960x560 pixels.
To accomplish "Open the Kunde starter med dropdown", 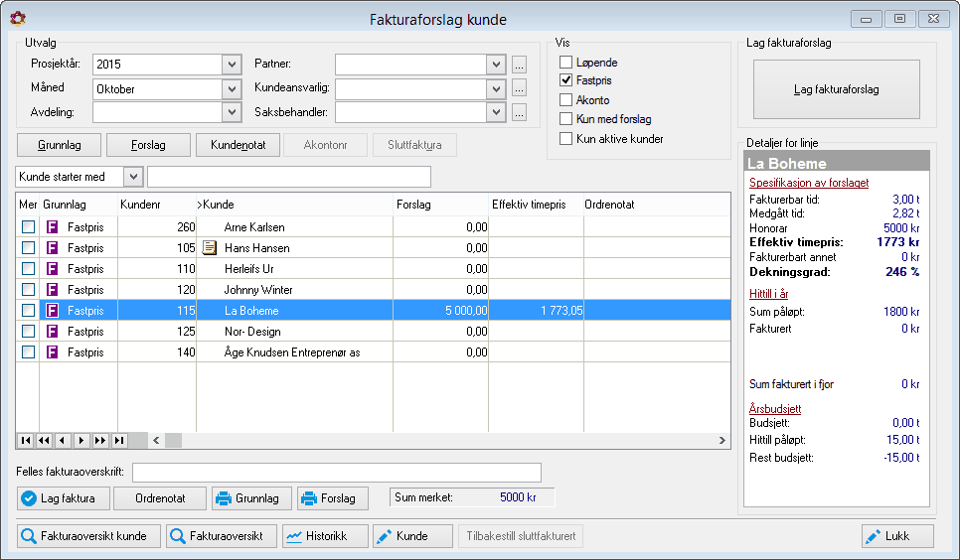I will coord(133,177).
